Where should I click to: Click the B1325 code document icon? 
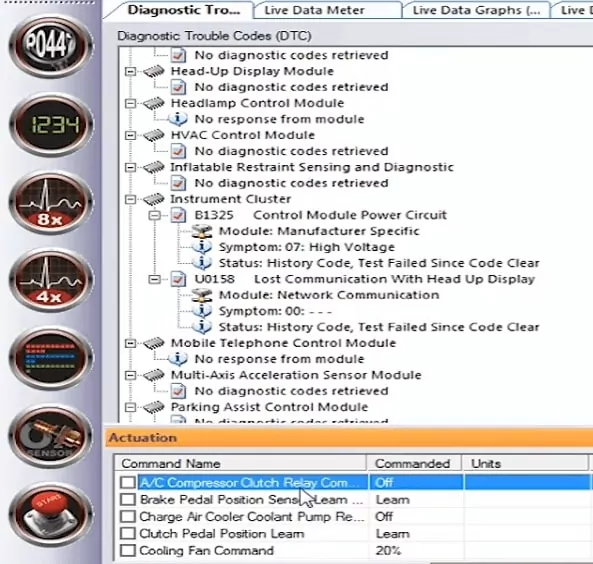tap(178, 215)
